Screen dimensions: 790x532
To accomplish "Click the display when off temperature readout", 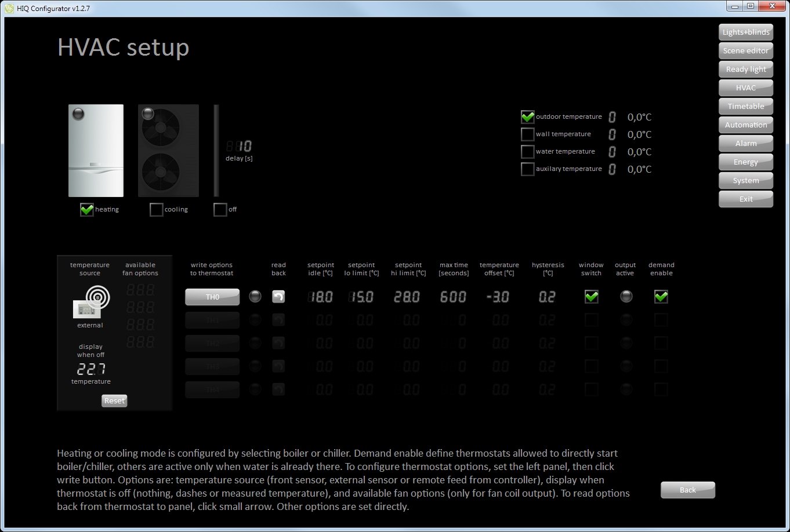I will pos(91,369).
